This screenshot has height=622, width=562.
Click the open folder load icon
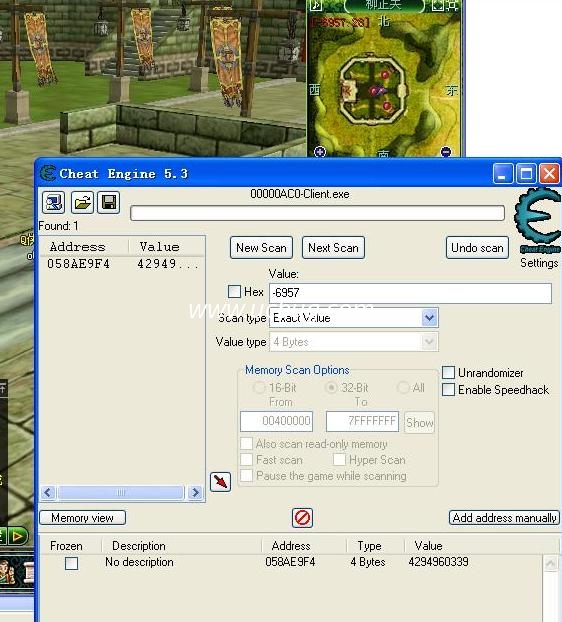pyautogui.click(x=82, y=202)
